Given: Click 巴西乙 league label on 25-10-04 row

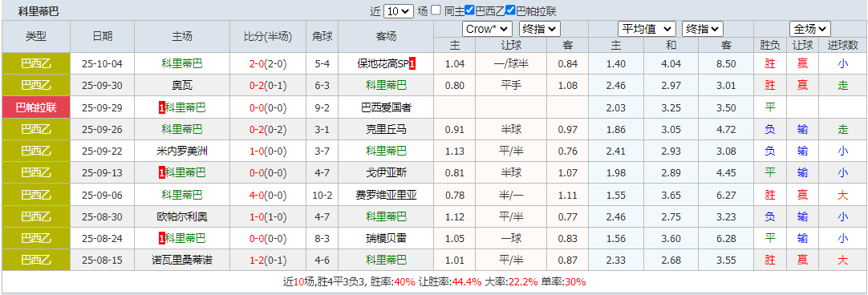Looking at the screenshot, I should (x=36, y=63).
